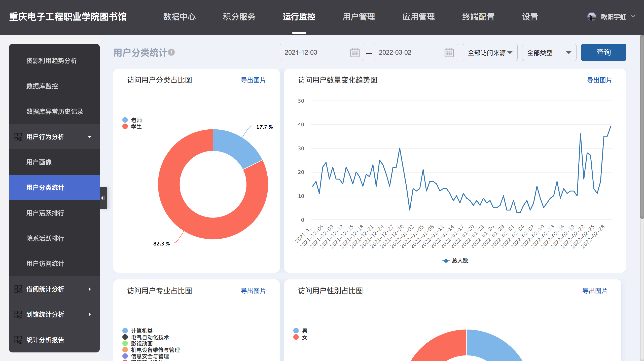Toggle the 学生 legend entry
The image size is (644, 361).
pyautogui.click(x=136, y=127)
